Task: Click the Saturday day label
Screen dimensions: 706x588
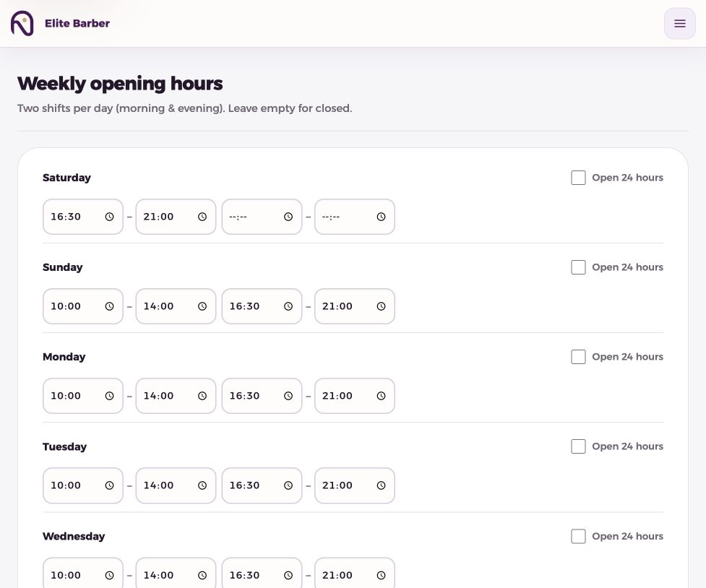Action: [66, 178]
